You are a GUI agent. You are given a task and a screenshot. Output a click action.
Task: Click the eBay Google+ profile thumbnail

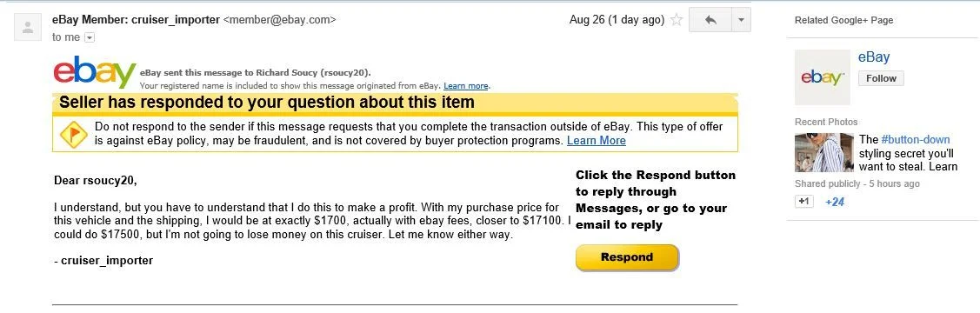(822, 77)
